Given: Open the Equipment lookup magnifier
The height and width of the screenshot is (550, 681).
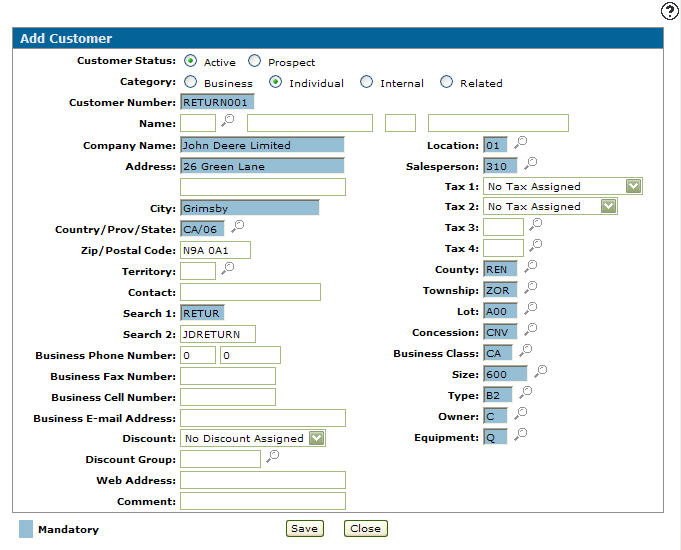Looking at the screenshot, I should 520,435.
